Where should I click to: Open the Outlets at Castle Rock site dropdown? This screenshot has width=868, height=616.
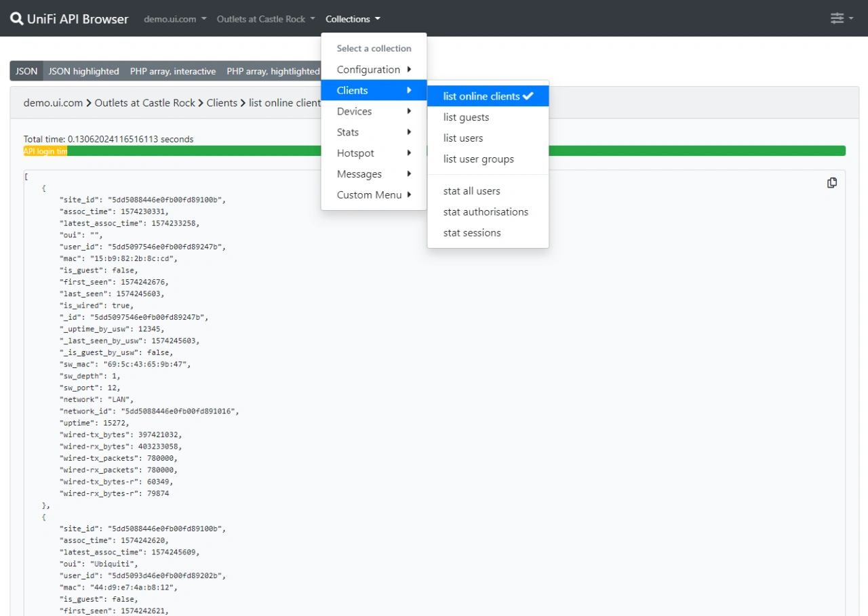[265, 18]
